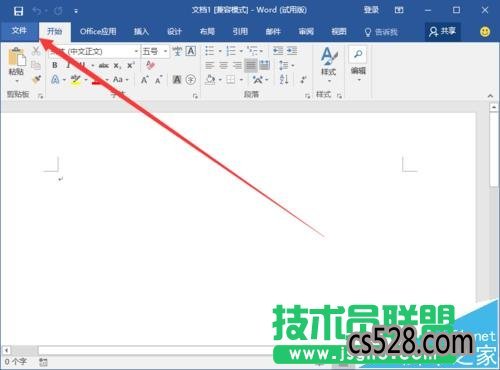Click the smiley feedback icon
Screen dimensions: 500x370
pyautogui.click(x=485, y=32)
